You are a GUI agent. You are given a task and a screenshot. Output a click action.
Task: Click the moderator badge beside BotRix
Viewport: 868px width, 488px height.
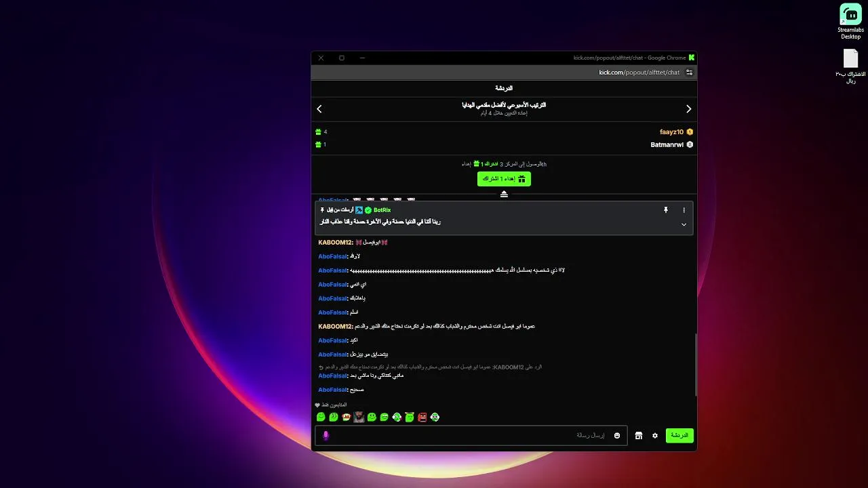tap(359, 210)
